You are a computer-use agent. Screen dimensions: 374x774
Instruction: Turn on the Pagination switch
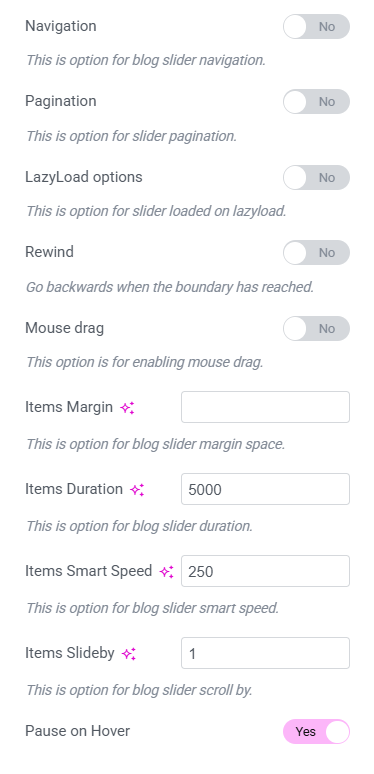click(x=316, y=101)
